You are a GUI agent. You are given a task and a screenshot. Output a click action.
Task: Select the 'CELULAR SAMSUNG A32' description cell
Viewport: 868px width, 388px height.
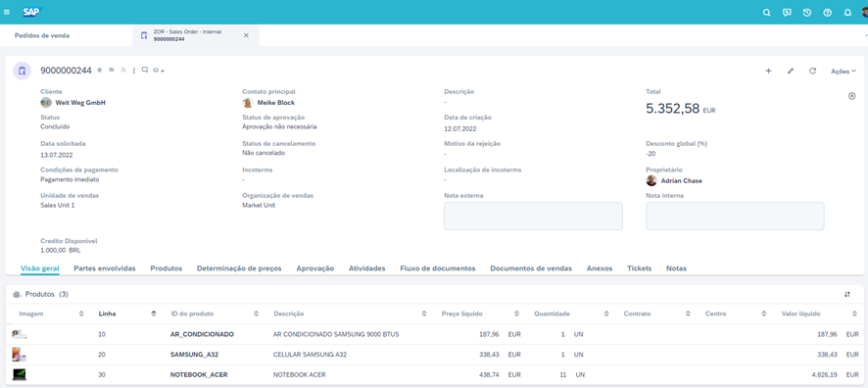(x=310, y=355)
